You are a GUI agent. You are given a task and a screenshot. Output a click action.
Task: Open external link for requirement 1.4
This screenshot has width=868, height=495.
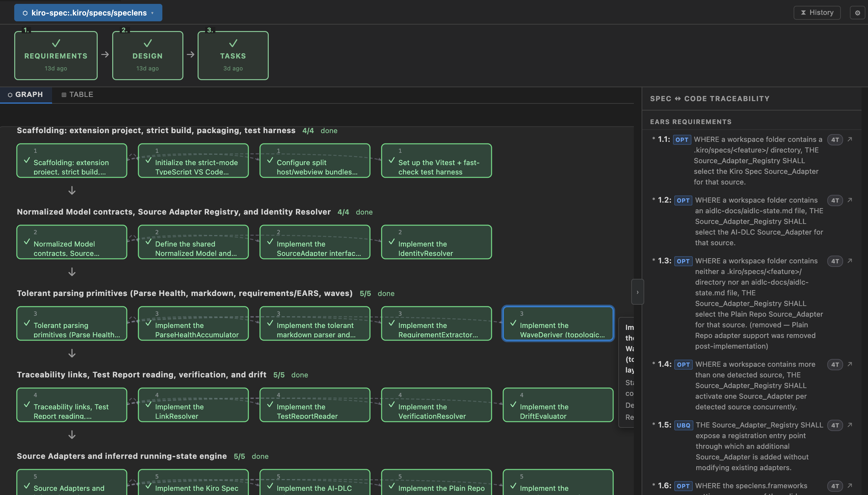pos(850,364)
